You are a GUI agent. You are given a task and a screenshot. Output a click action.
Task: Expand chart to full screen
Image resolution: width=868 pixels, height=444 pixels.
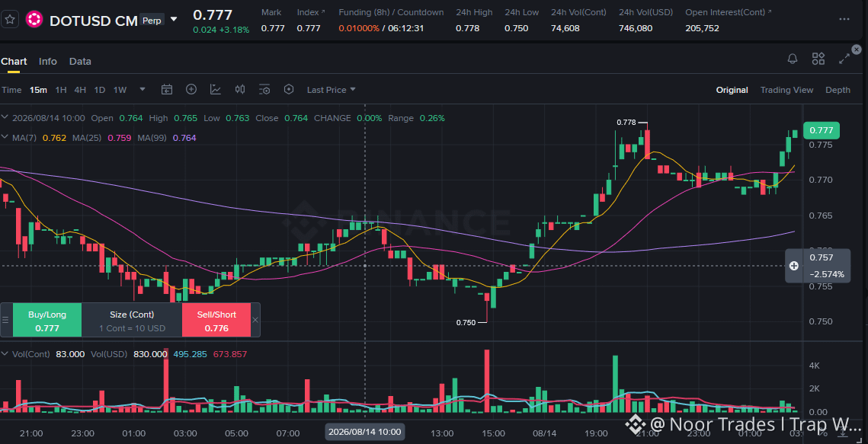point(844,59)
